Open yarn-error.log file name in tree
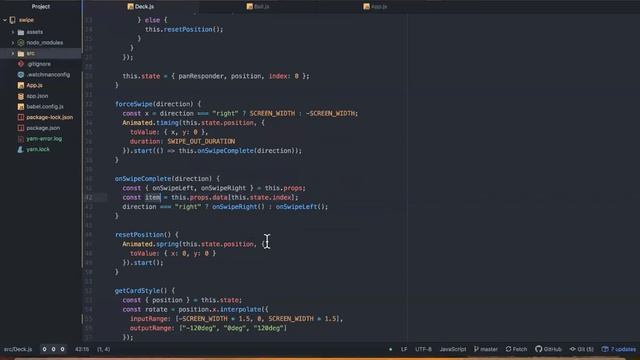Image resolution: width=640 pixels, height=360 pixels. (x=44, y=138)
